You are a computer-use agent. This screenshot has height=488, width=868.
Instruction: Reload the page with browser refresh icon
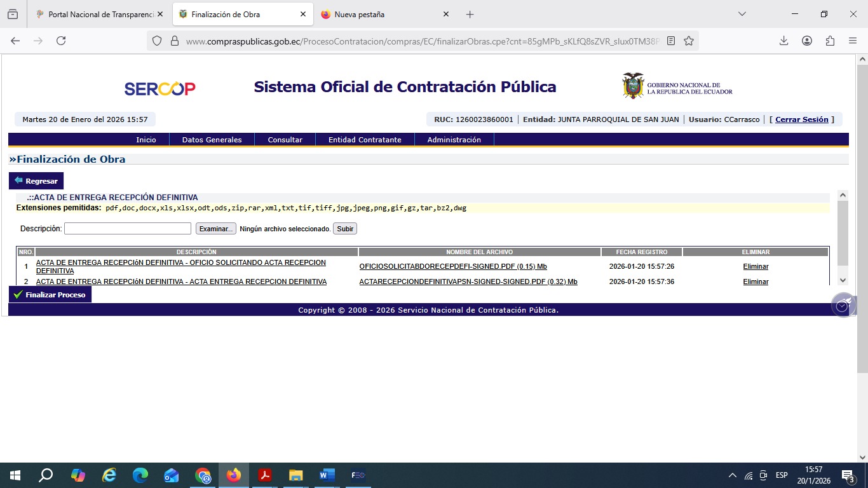[61, 41]
